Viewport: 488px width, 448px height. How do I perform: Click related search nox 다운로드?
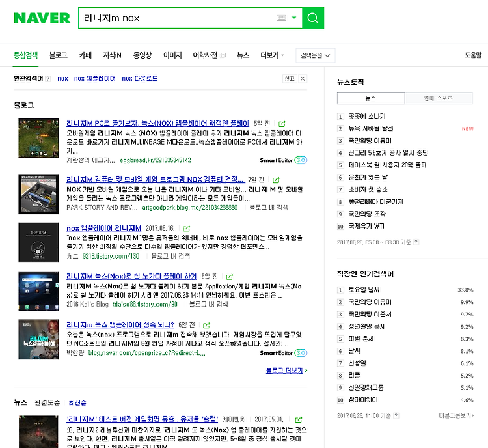pos(139,79)
